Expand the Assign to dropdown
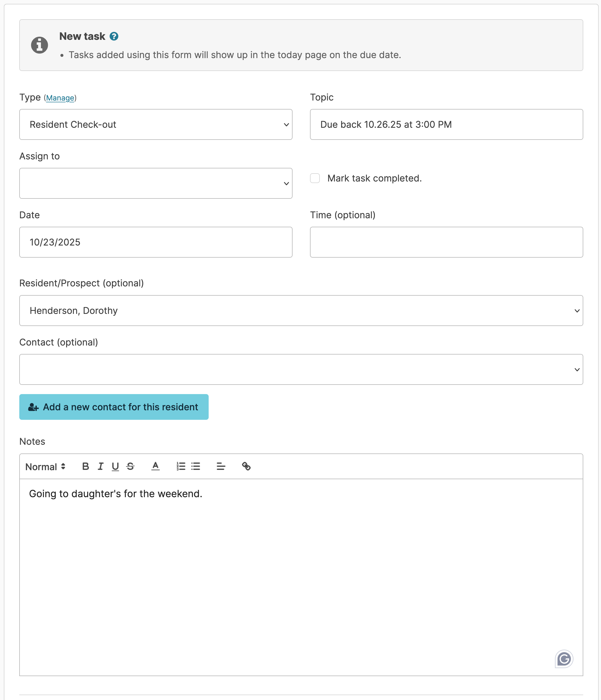601x700 pixels. tap(155, 183)
